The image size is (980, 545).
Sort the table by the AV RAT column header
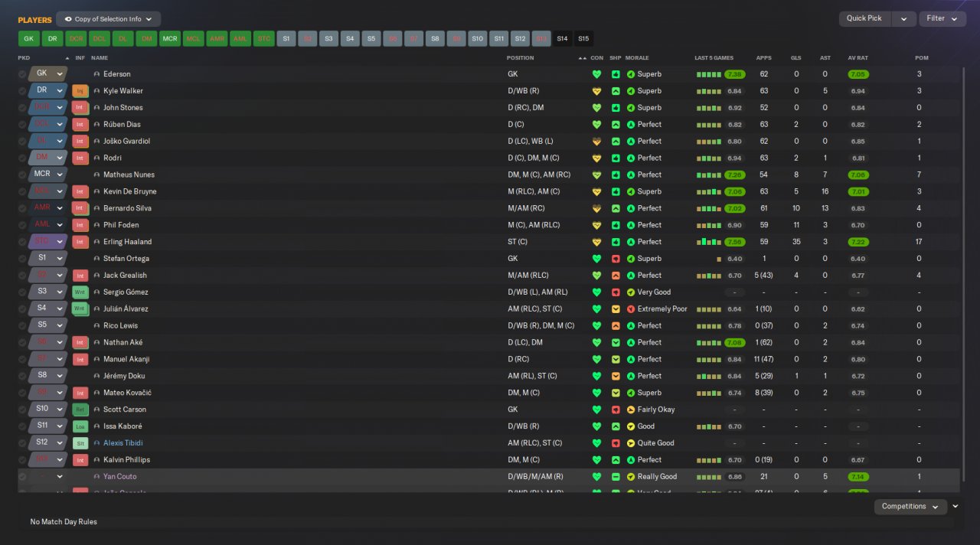point(857,58)
